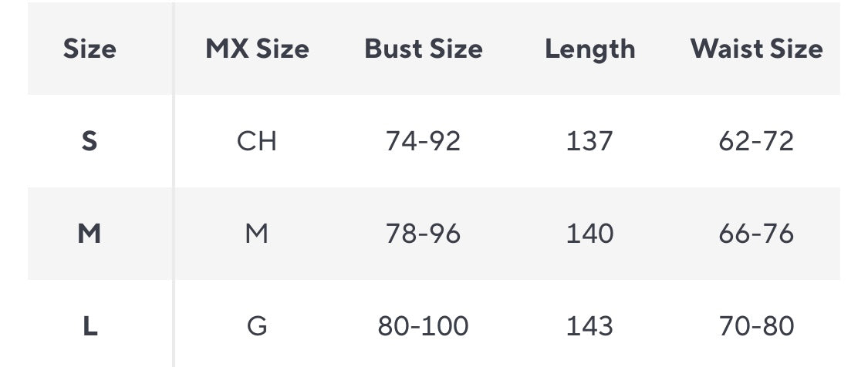Click the S size row label
The width and height of the screenshot is (868, 367).
[x=90, y=141]
